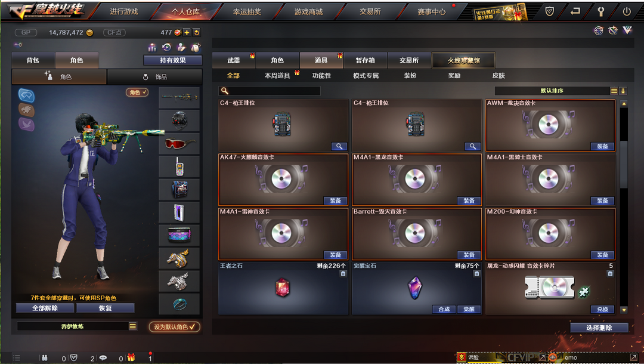This screenshot has height=364, width=644.
Task: Expand the 乔伊教练 character list menu
Action: click(132, 326)
